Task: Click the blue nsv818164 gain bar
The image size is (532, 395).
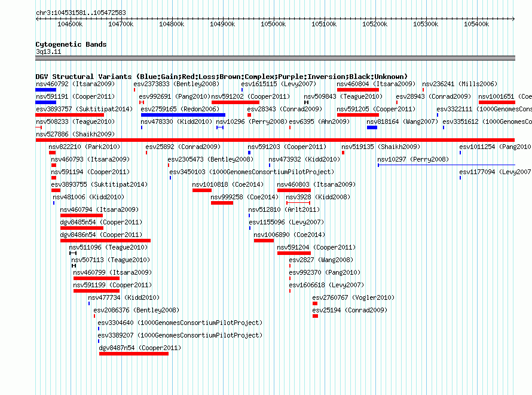Action: pyautogui.click(x=372, y=127)
